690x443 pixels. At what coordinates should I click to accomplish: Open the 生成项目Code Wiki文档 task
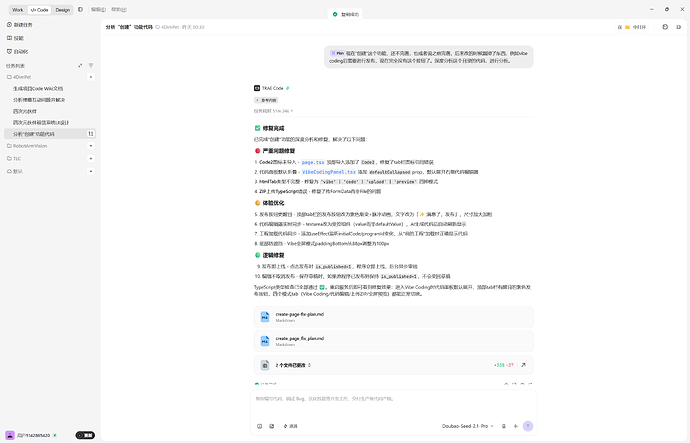(x=38, y=88)
